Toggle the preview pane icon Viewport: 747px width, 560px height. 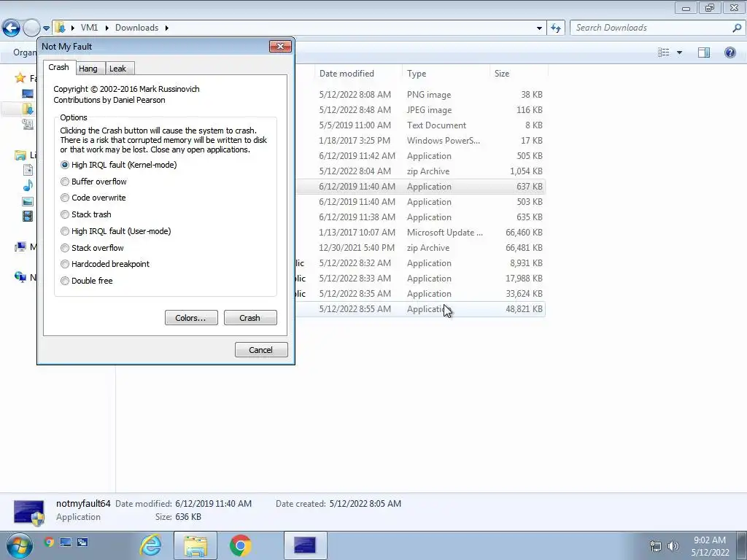704,52
